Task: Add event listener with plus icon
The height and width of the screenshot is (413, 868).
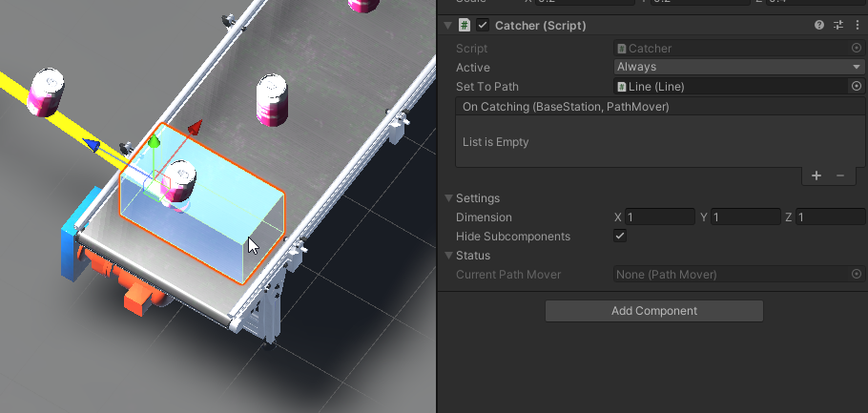Action: pyautogui.click(x=816, y=176)
